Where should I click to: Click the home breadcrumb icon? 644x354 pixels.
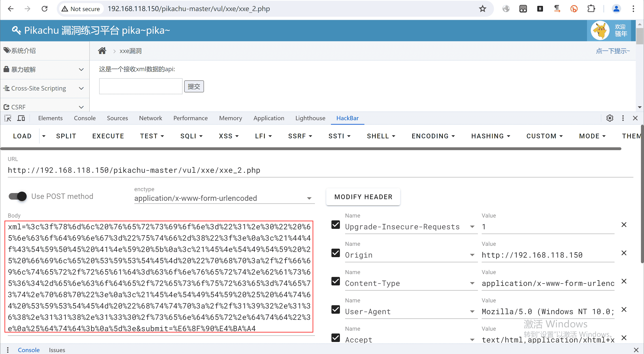click(102, 51)
